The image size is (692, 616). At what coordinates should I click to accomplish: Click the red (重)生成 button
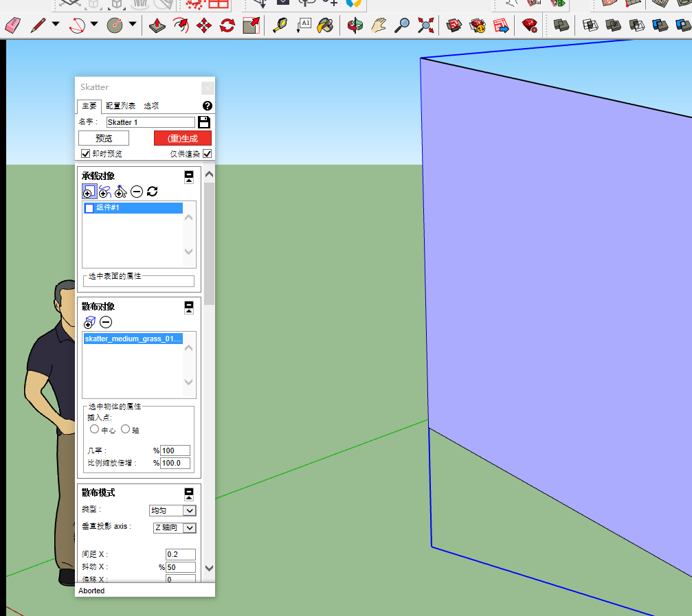182,139
